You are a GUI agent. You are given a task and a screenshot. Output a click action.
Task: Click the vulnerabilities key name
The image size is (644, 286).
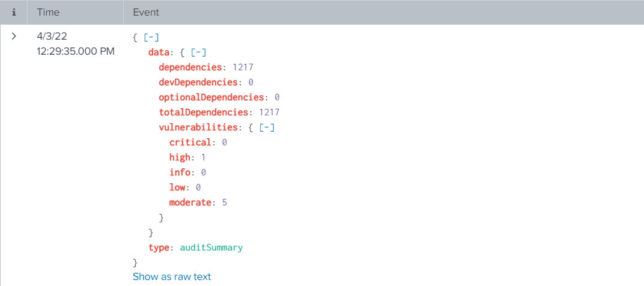[198, 127]
